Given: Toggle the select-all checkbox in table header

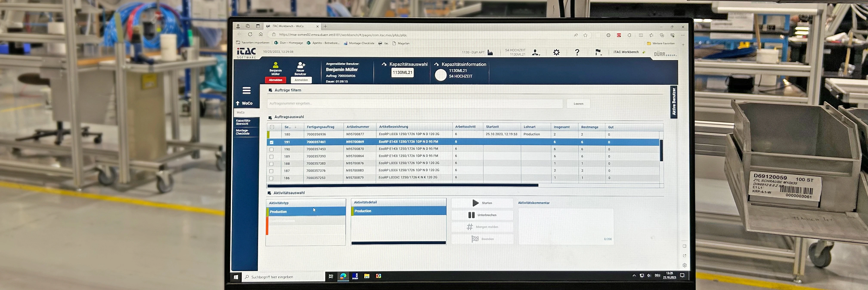Looking at the screenshot, I should coord(272,127).
